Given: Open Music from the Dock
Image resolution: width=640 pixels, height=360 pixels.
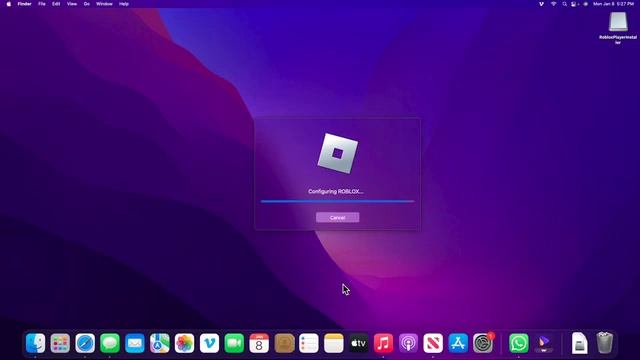Looking at the screenshot, I should click(x=383, y=343).
